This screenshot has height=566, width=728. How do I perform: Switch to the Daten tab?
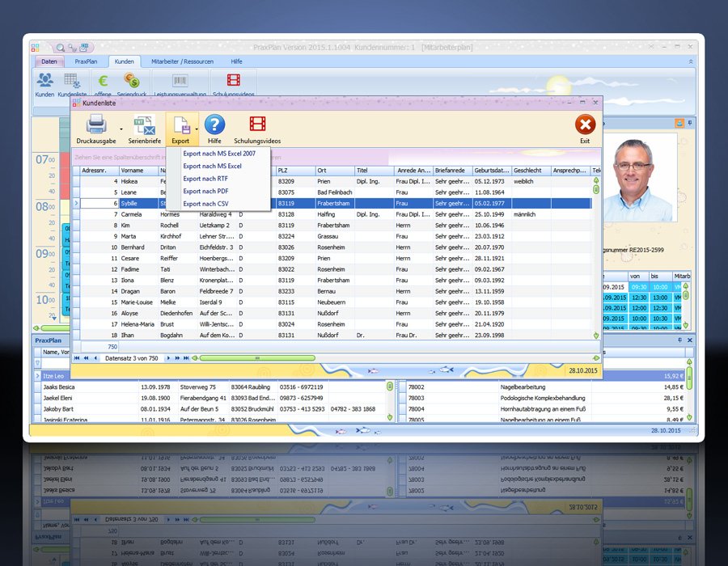[49, 61]
